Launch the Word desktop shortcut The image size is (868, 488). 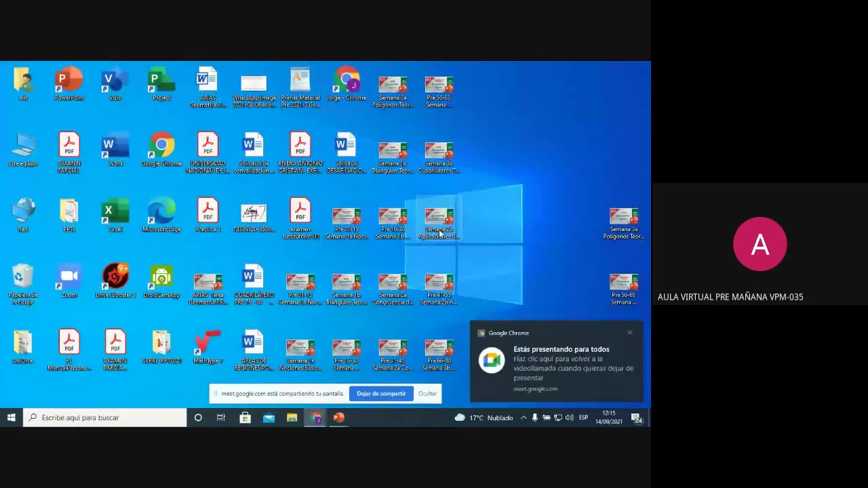coord(115,150)
